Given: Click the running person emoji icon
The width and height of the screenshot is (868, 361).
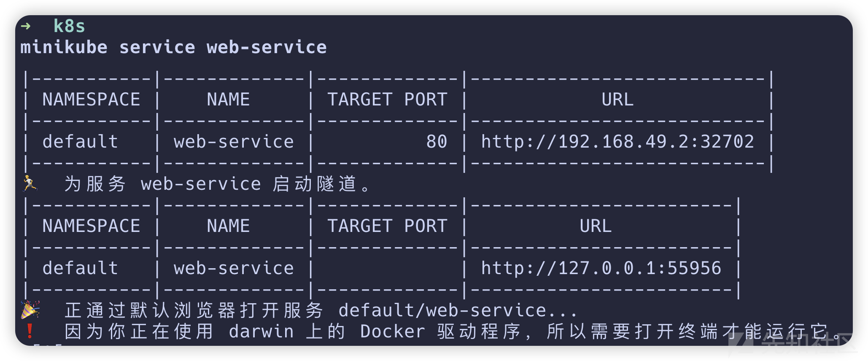Looking at the screenshot, I should point(30,184).
